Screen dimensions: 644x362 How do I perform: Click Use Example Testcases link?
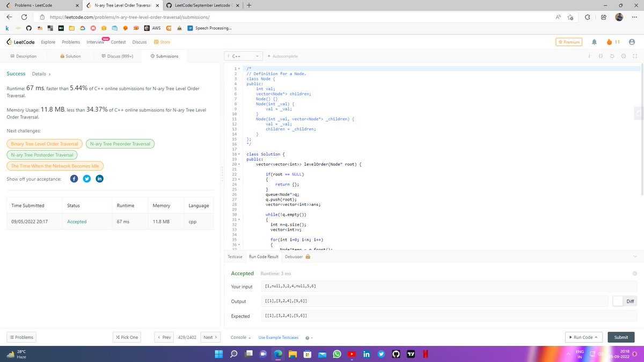pos(279,337)
